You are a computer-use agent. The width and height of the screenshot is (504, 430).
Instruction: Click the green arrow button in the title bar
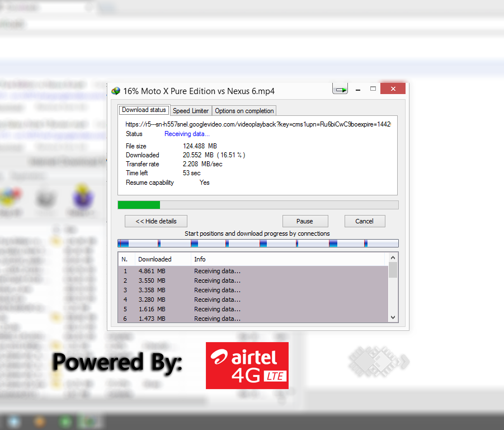[340, 89]
